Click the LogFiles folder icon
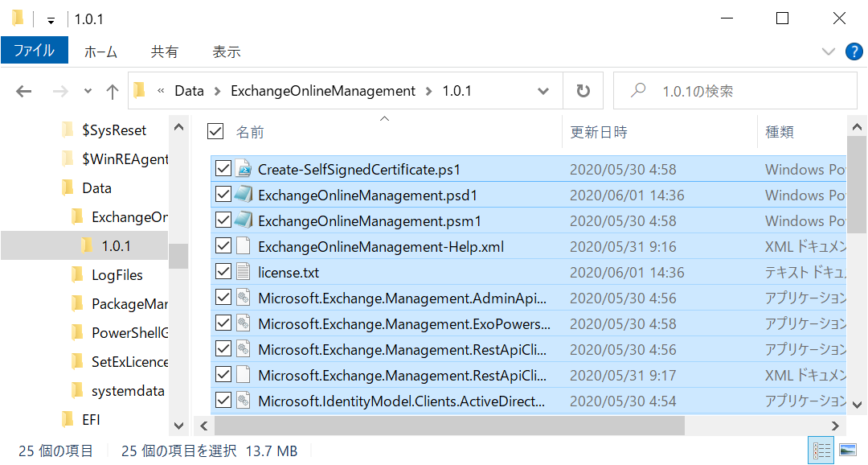This screenshot has height=465, width=868. (77, 274)
